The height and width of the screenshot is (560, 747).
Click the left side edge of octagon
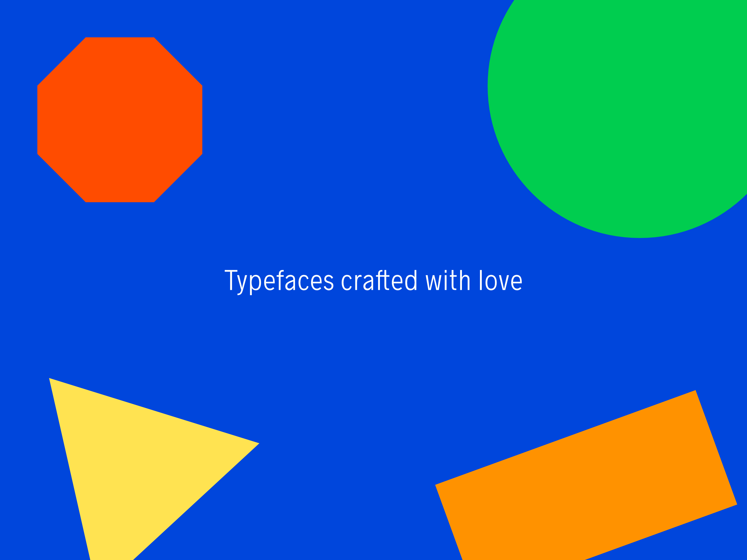39,120
